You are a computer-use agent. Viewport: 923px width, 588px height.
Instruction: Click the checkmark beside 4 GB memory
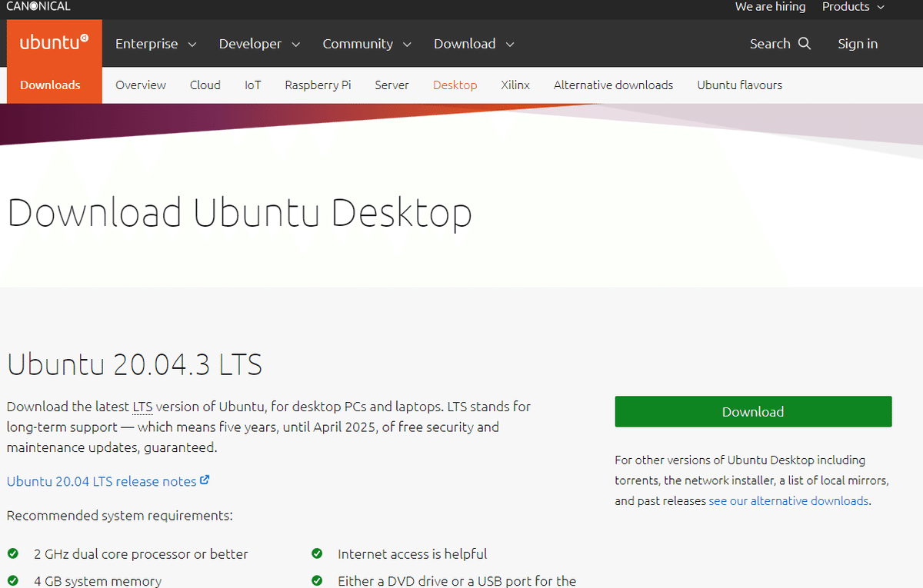(x=13, y=580)
